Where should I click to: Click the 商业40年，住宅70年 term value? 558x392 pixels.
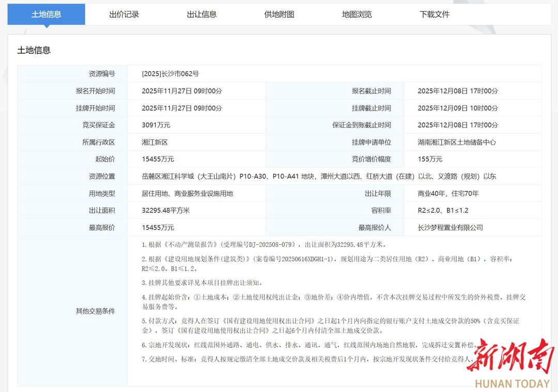[448, 193]
